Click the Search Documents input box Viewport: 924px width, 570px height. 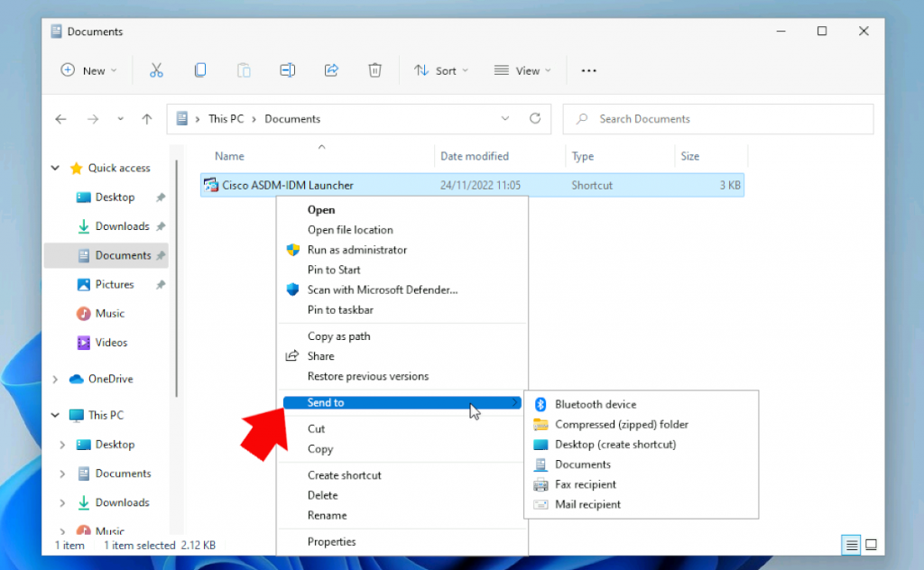pyautogui.click(x=717, y=118)
